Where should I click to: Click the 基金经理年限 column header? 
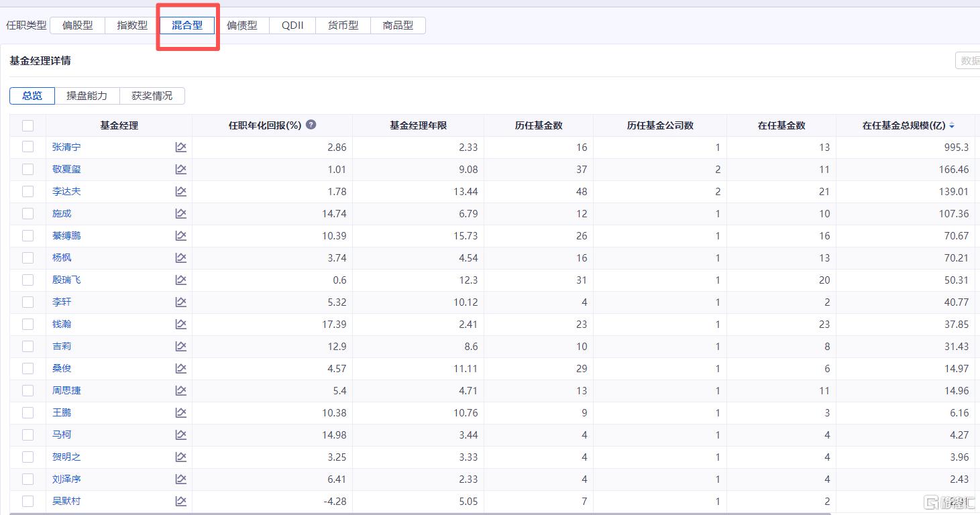tap(418, 125)
